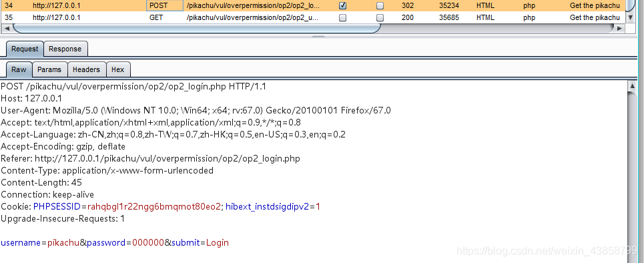Click the 35685 length cell
644x263 pixels.
[449, 17]
